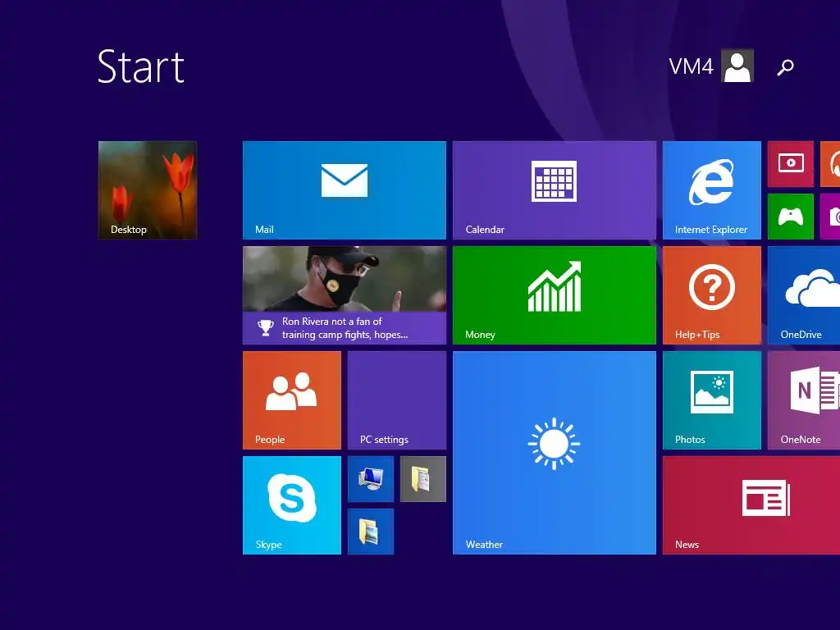The width and height of the screenshot is (840, 630).
Task: Open the Photos tile
Action: pos(711,400)
